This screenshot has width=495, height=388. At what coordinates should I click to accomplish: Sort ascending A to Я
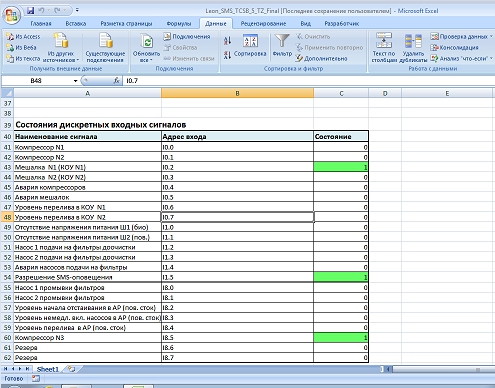(x=227, y=41)
